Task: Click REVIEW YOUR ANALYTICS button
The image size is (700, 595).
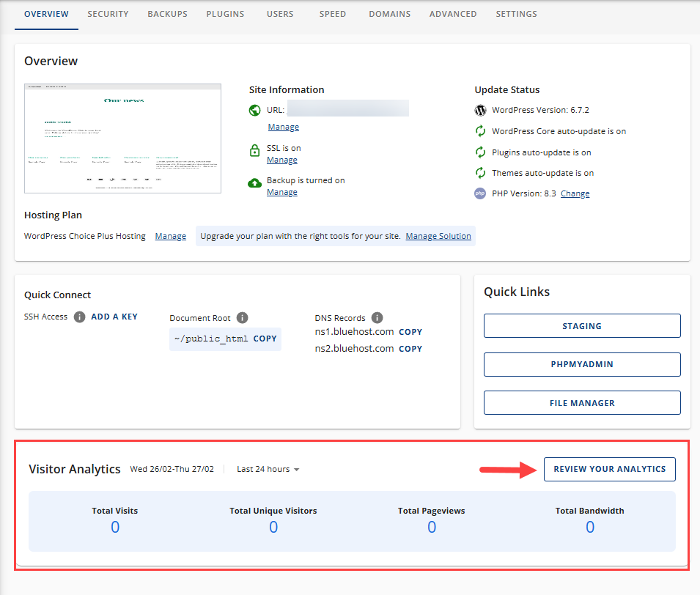Action: point(609,469)
